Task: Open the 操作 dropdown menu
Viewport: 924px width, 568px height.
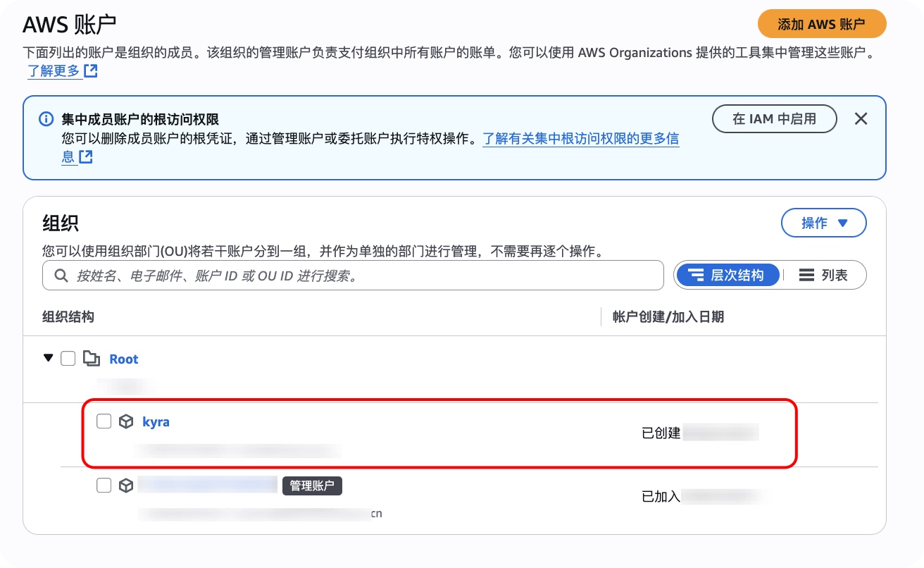Action: tap(824, 223)
